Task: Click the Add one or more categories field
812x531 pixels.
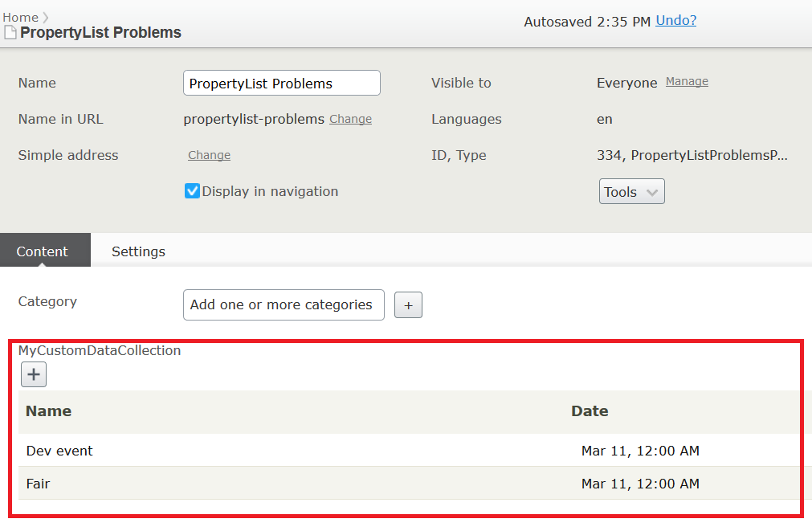Action: pyautogui.click(x=283, y=305)
